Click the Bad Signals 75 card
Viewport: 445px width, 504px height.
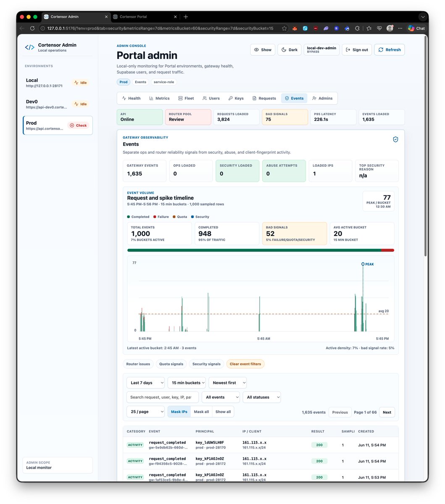tap(284, 117)
